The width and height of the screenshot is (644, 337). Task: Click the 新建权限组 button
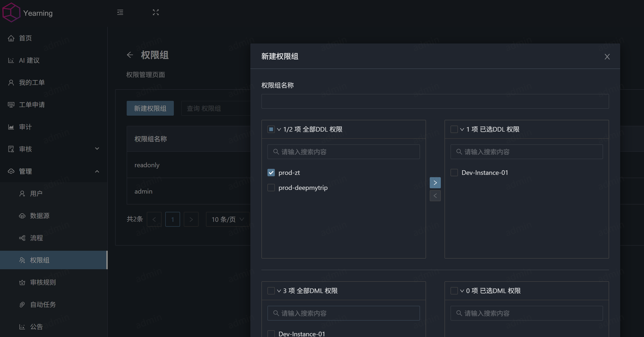[150, 108]
